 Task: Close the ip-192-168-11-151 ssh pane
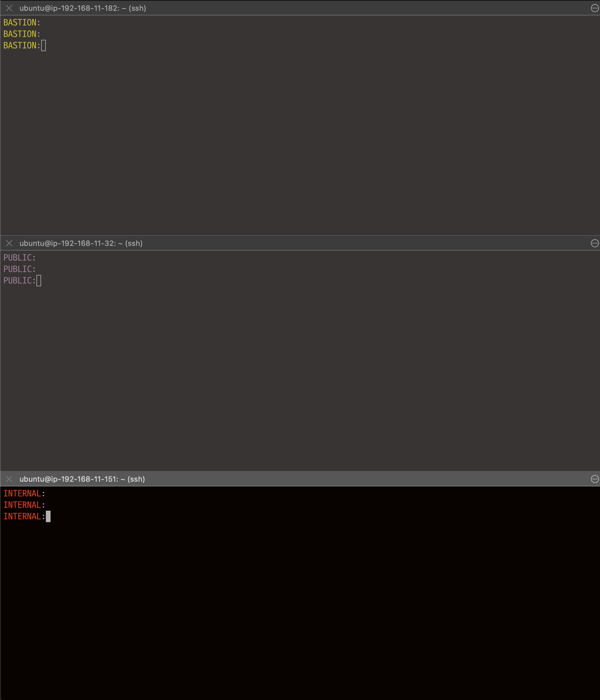(x=9, y=479)
